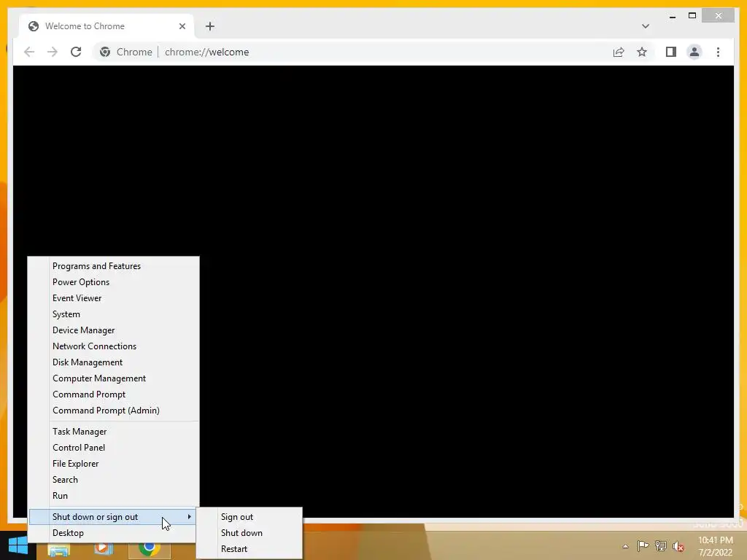Click the Chrome site info icon in address bar
Screen dimensions: 747x560
(x=105, y=52)
